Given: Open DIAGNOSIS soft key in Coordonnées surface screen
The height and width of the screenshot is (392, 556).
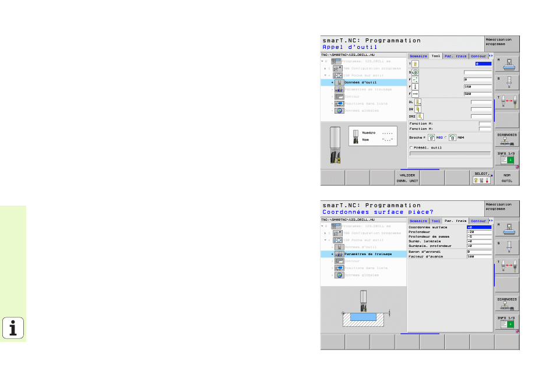Looking at the screenshot, I should coord(507,303).
